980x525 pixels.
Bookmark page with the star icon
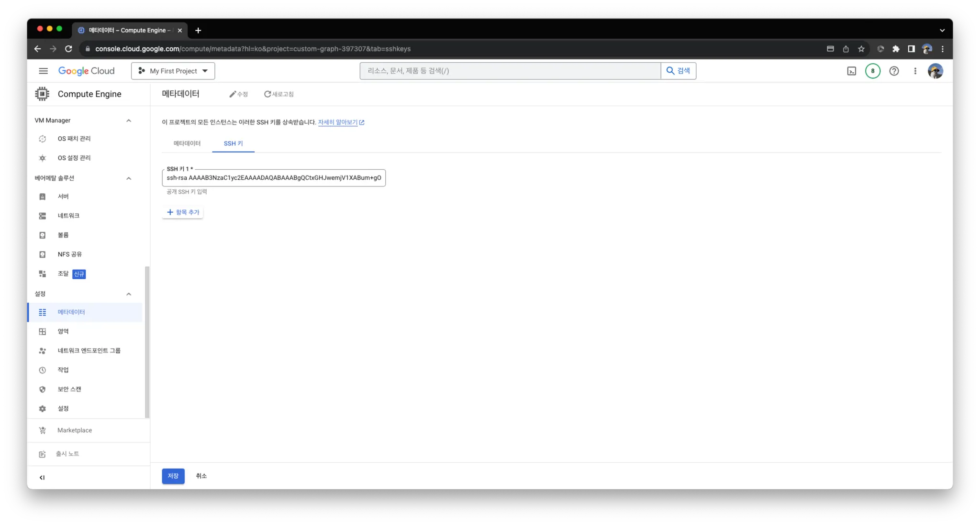861,49
